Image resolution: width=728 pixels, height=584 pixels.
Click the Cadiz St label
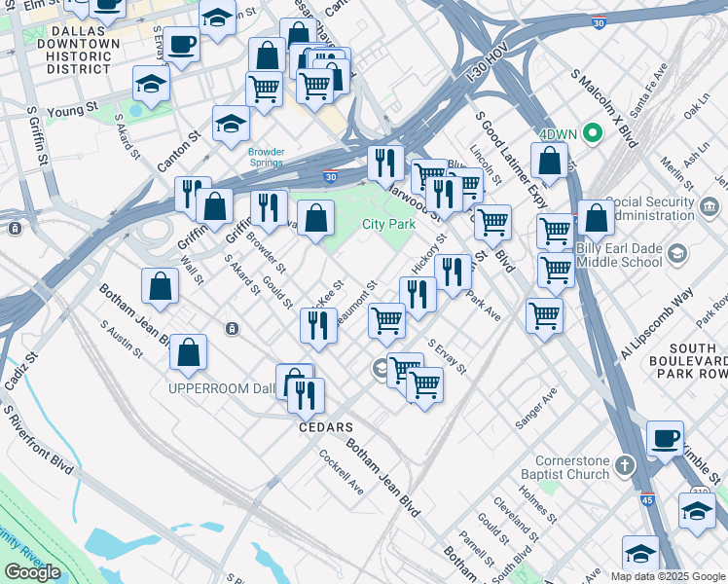point(21,372)
